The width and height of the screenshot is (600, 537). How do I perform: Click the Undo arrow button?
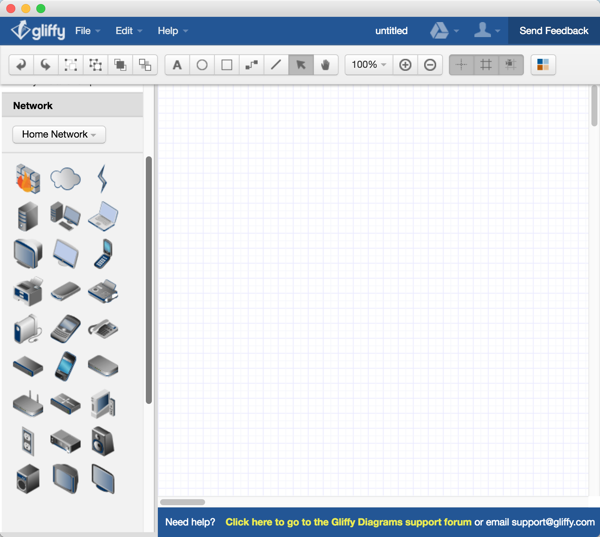coord(21,65)
